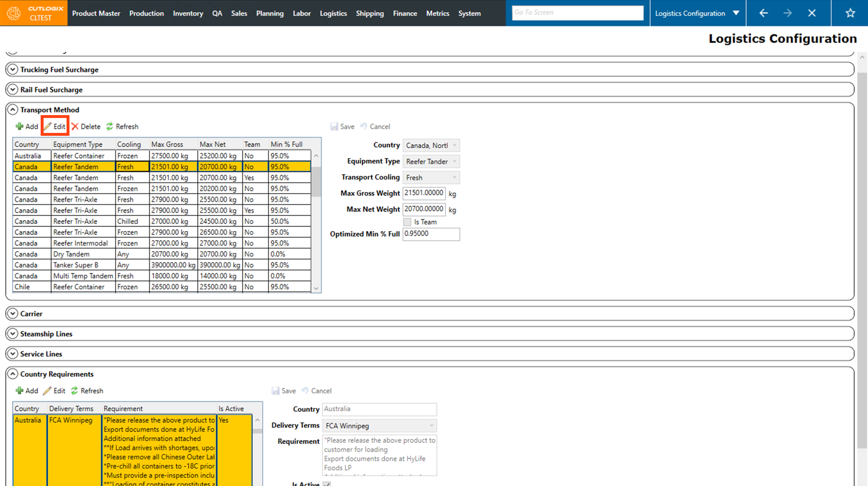Expand the Steamship Lines section

13,334
